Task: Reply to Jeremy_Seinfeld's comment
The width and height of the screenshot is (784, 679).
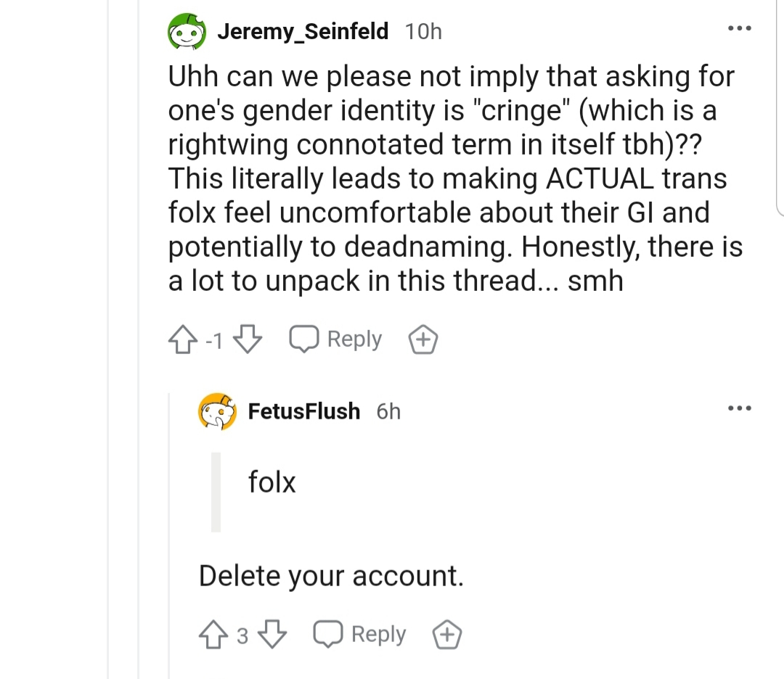Action: pyautogui.click(x=335, y=339)
